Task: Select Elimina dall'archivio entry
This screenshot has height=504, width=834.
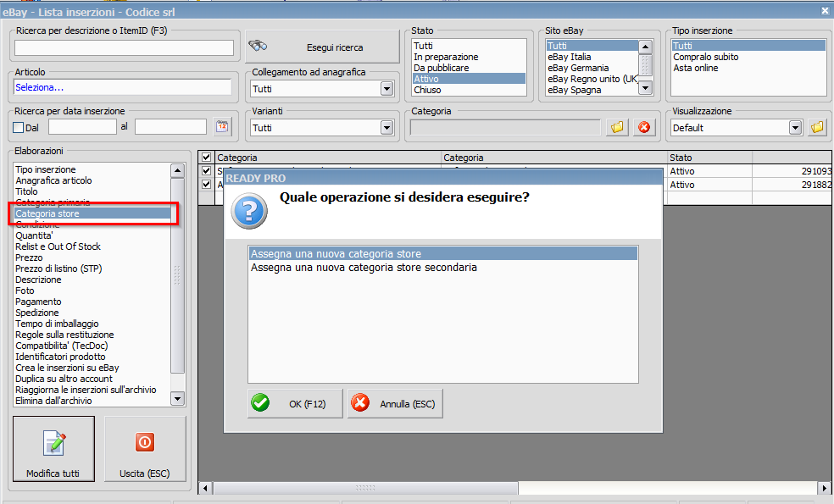Action: pos(92,401)
